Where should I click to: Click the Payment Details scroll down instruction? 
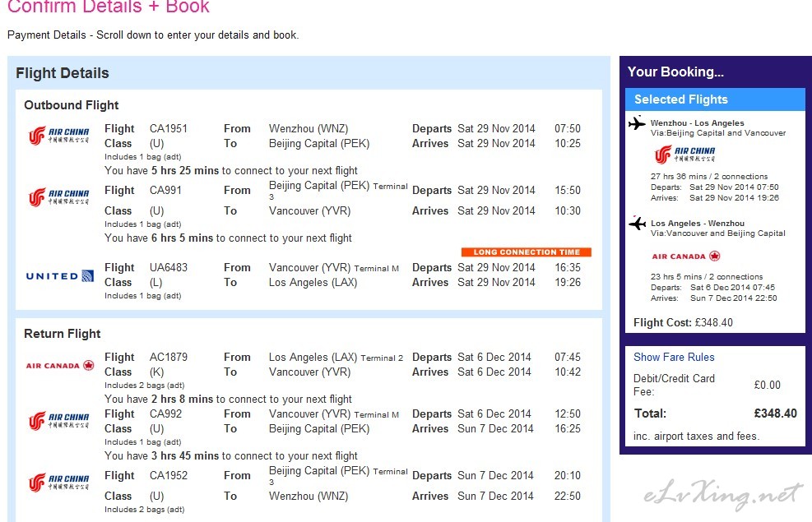tap(153, 35)
